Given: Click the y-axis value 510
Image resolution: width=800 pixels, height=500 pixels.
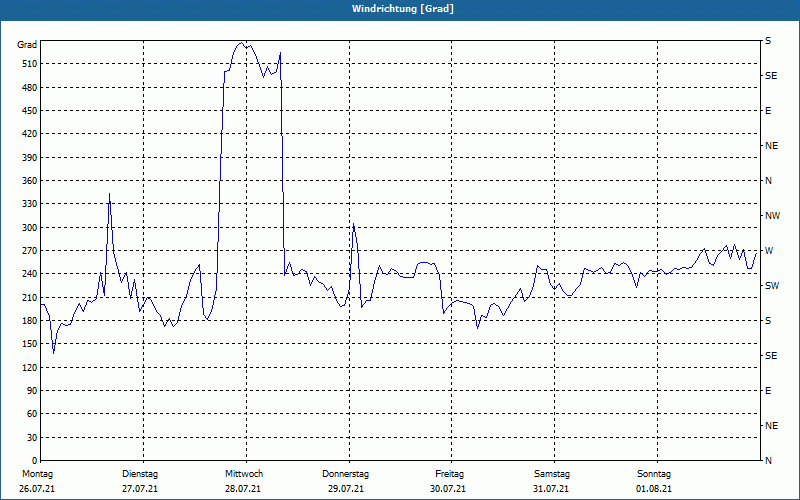Looking at the screenshot, I should [x=30, y=64].
